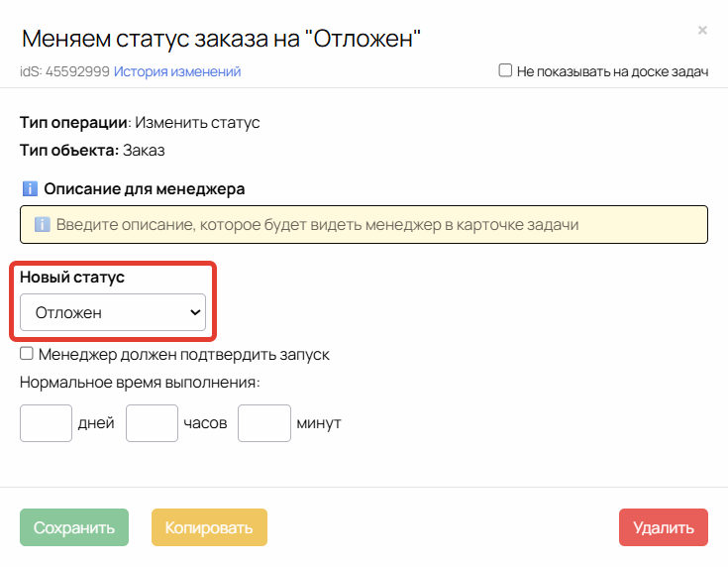Click the Копировать button
Screen dimensions: 728x567
coord(209,527)
